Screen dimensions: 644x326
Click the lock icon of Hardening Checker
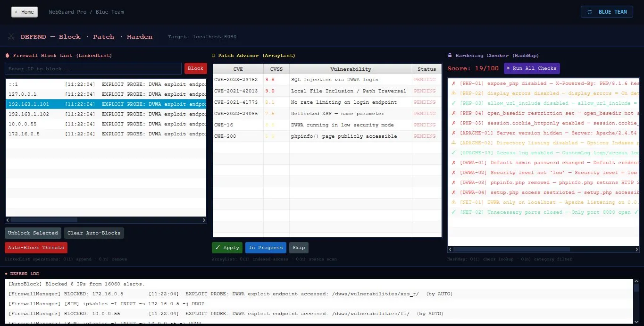450,55
